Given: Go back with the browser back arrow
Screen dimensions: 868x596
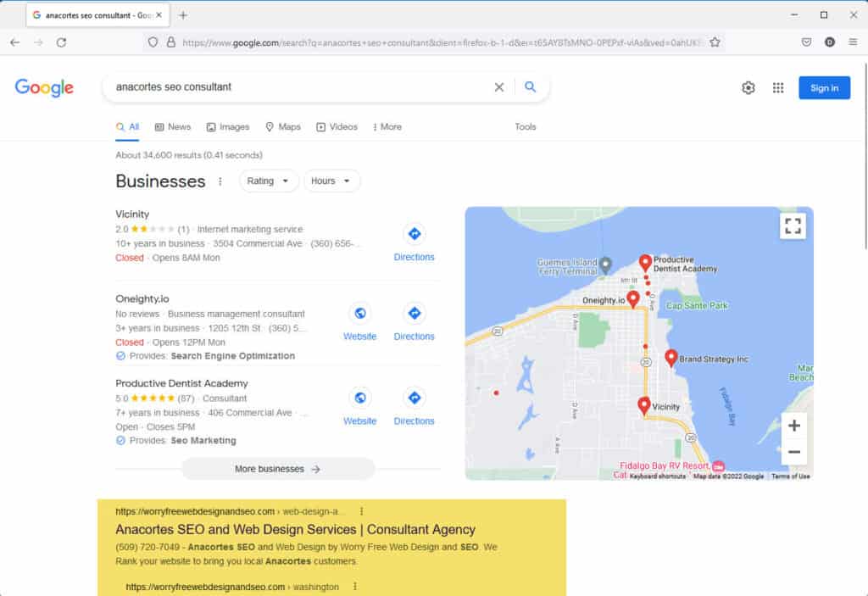Looking at the screenshot, I should coord(15,42).
